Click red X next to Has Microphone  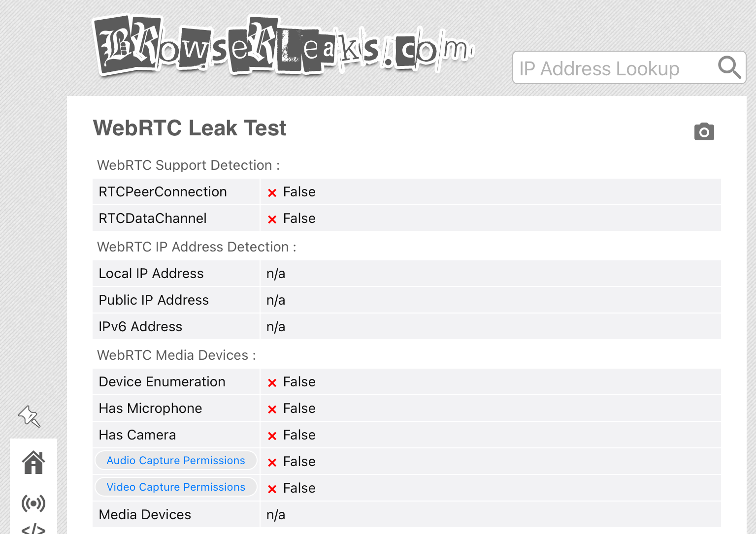point(272,409)
